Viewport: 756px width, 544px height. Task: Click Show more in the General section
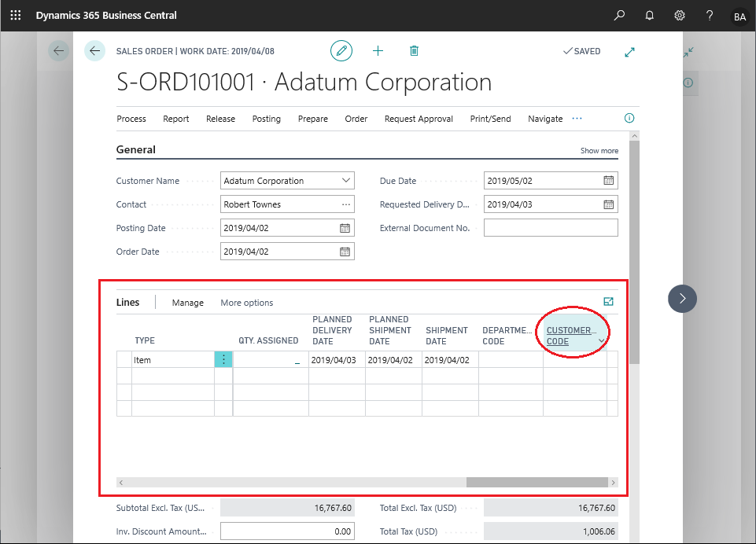tap(599, 151)
